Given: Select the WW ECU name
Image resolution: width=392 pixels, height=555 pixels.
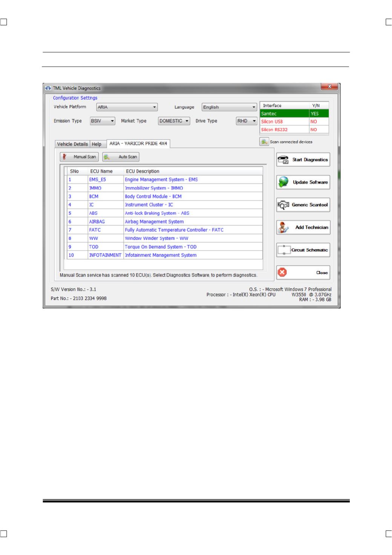Looking at the screenshot, I should pos(93,238).
